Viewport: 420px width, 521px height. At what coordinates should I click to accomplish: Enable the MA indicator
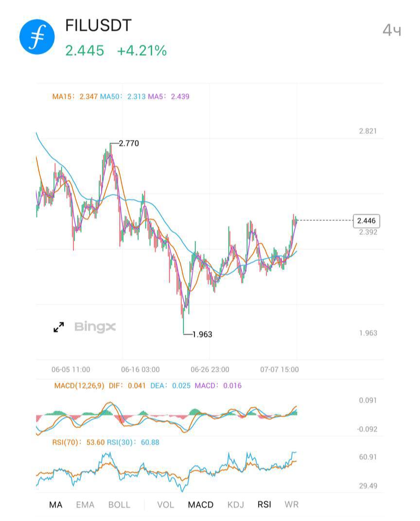55,504
